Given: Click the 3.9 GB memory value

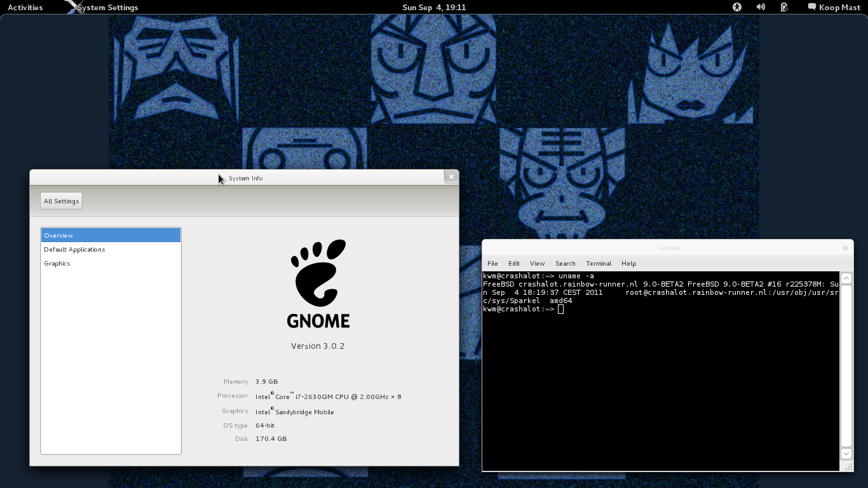Looking at the screenshot, I should (x=267, y=382).
